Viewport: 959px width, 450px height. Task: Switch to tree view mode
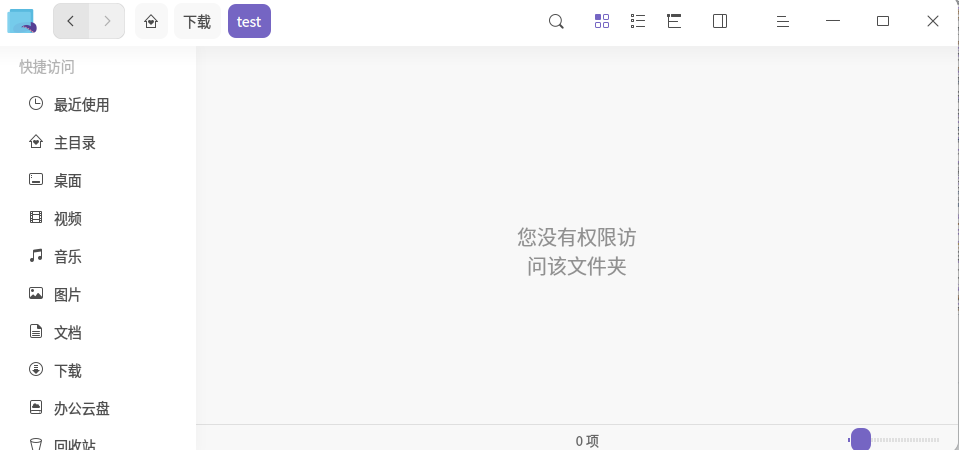(674, 21)
